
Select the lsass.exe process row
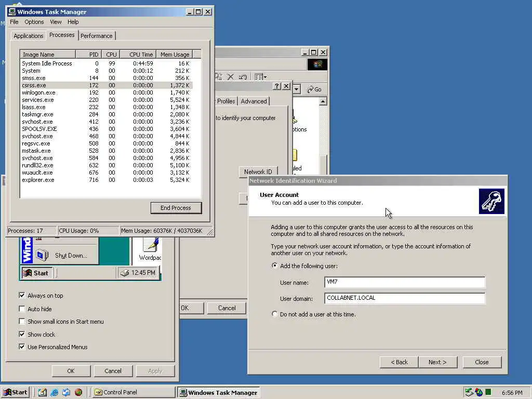click(x=106, y=107)
